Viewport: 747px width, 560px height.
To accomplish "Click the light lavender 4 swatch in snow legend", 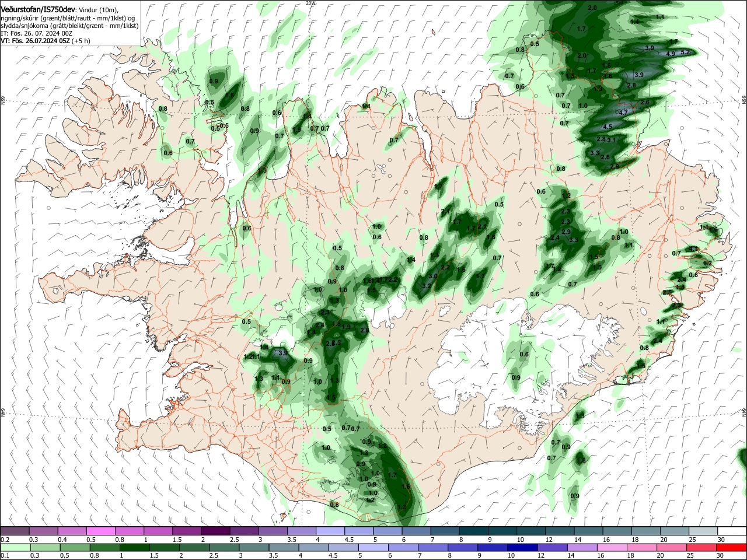I will click(330, 531).
